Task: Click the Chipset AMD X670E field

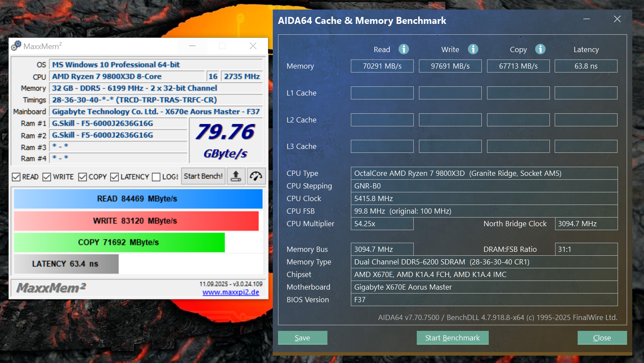Action: (x=484, y=274)
